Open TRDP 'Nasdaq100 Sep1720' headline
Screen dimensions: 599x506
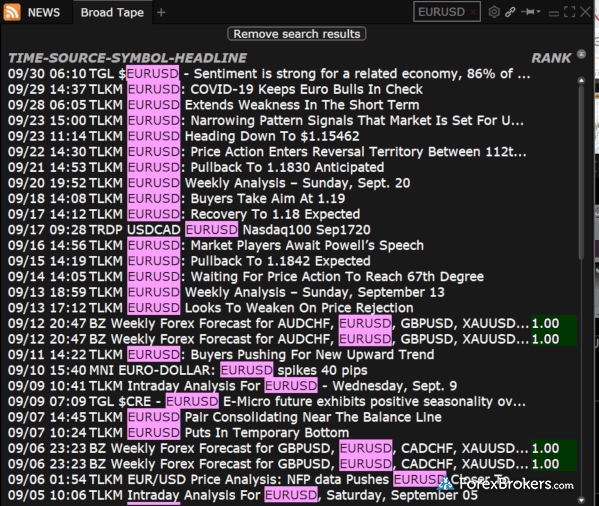point(189,230)
